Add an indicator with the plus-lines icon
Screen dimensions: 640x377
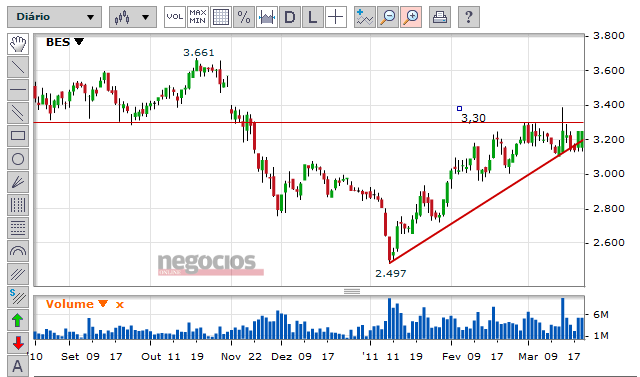(365, 17)
